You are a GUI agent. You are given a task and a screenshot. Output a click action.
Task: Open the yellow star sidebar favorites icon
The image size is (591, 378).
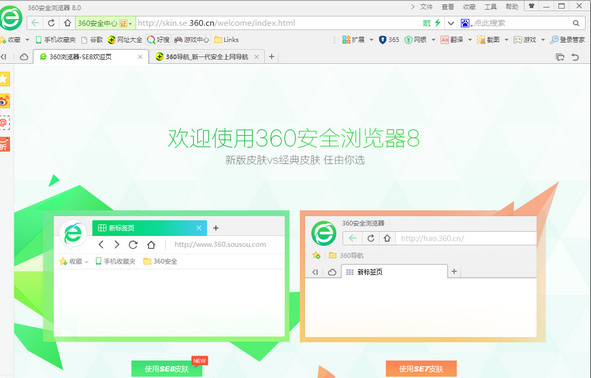tap(4, 79)
